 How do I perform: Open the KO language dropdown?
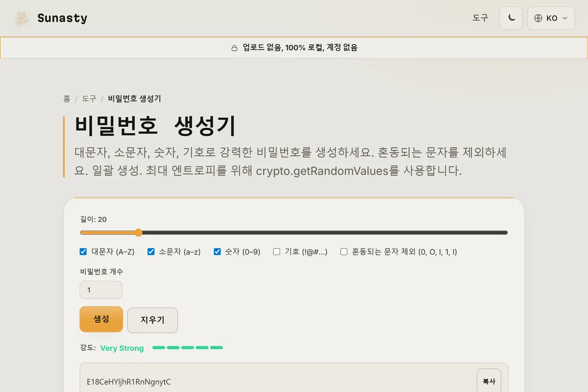tap(551, 18)
